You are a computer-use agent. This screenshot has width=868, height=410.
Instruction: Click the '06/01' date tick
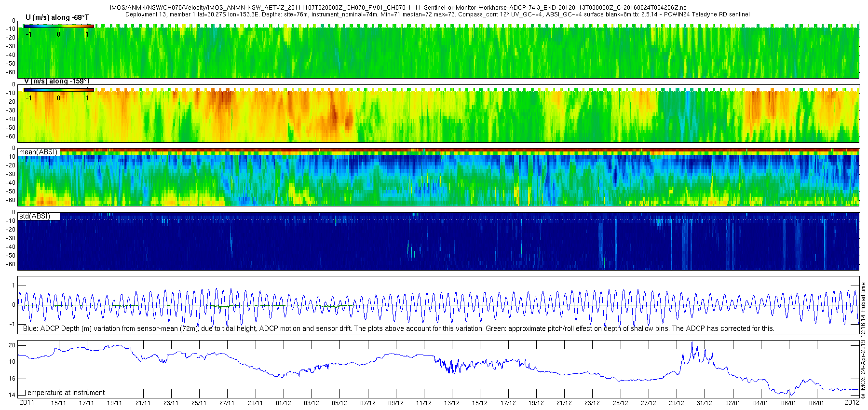pyautogui.click(x=788, y=403)
